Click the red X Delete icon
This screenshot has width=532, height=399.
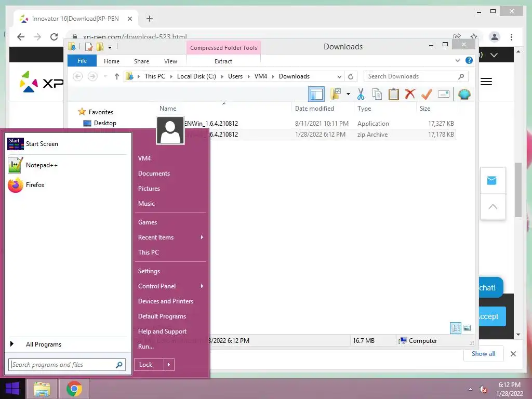pos(410,94)
